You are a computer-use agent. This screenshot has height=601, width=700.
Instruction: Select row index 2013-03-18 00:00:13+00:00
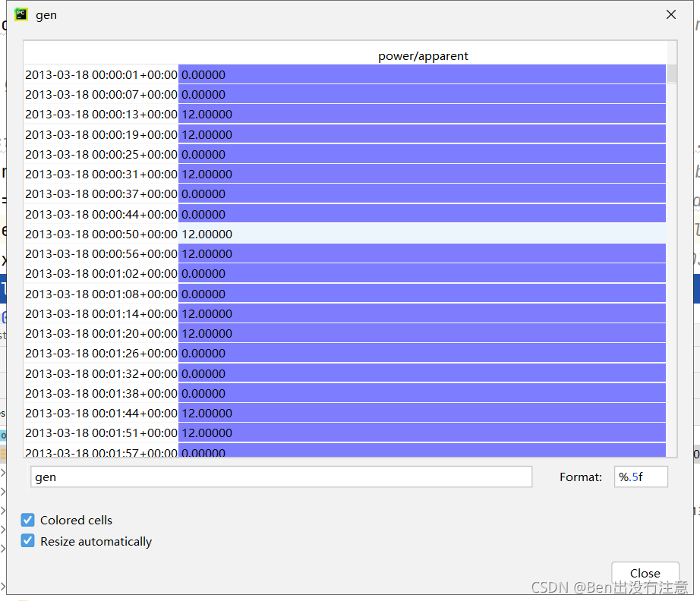101,115
